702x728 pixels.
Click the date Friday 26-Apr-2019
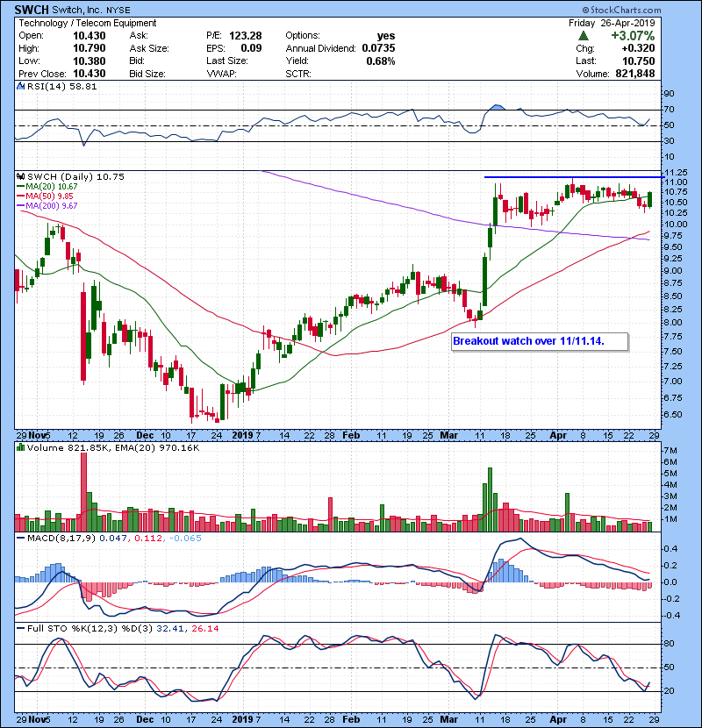coord(612,23)
